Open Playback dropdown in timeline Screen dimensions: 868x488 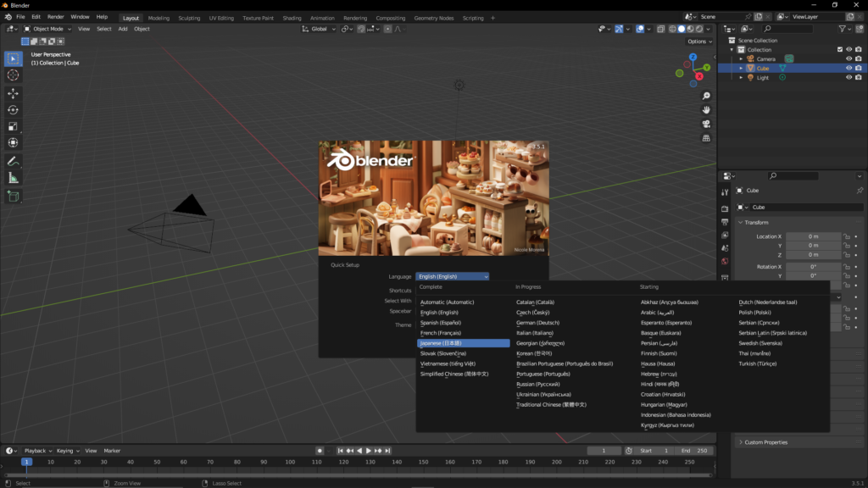pyautogui.click(x=37, y=451)
